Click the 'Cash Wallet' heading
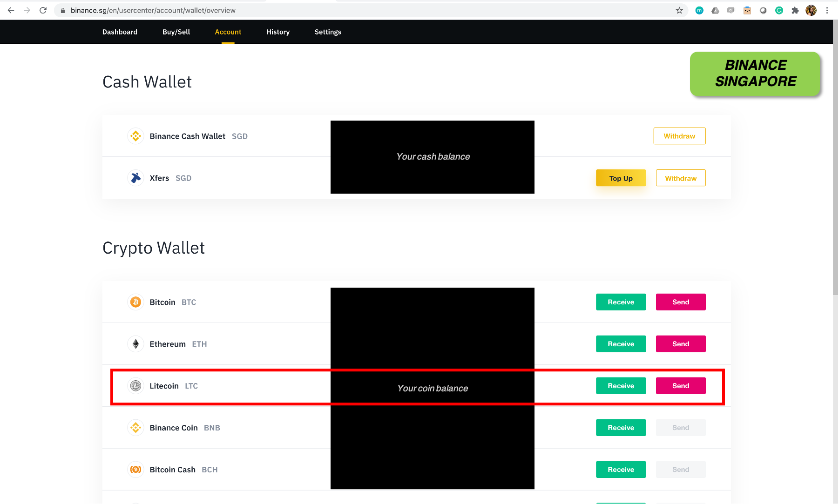The image size is (839, 504). click(147, 82)
